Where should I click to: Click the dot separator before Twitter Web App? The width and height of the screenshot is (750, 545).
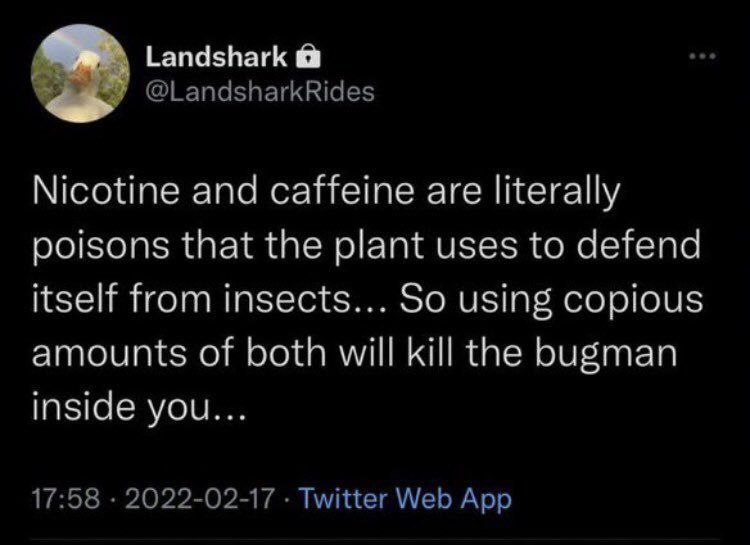click(x=287, y=500)
